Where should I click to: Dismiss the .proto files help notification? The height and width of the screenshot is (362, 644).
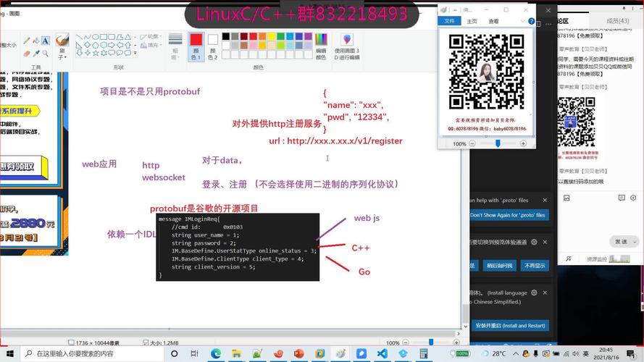point(545,201)
